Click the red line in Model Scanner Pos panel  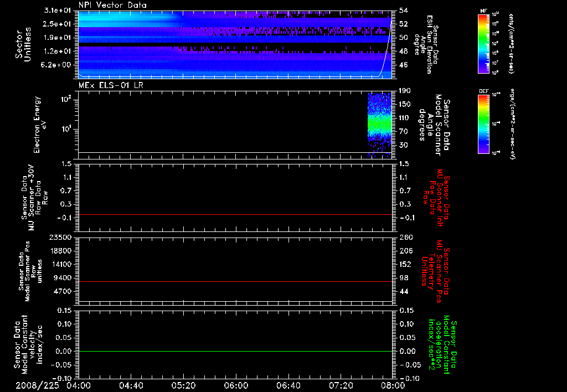(x=235, y=281)
